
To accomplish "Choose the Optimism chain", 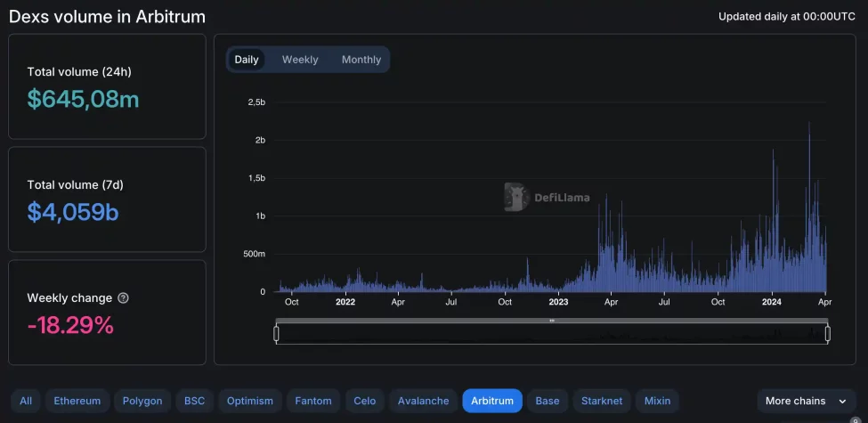I will coord(250,401).
